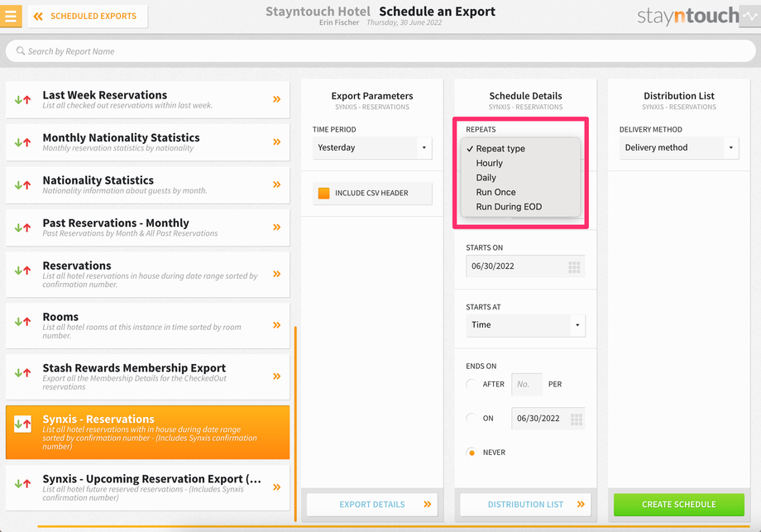Select the Stash Rewards Membership Export title

click(134, 368)
